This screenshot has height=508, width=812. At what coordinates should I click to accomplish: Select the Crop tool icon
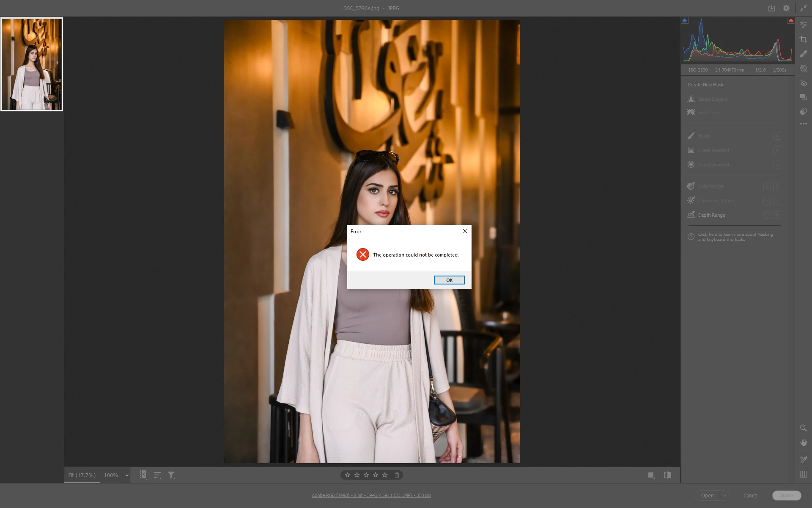point(803,39)
